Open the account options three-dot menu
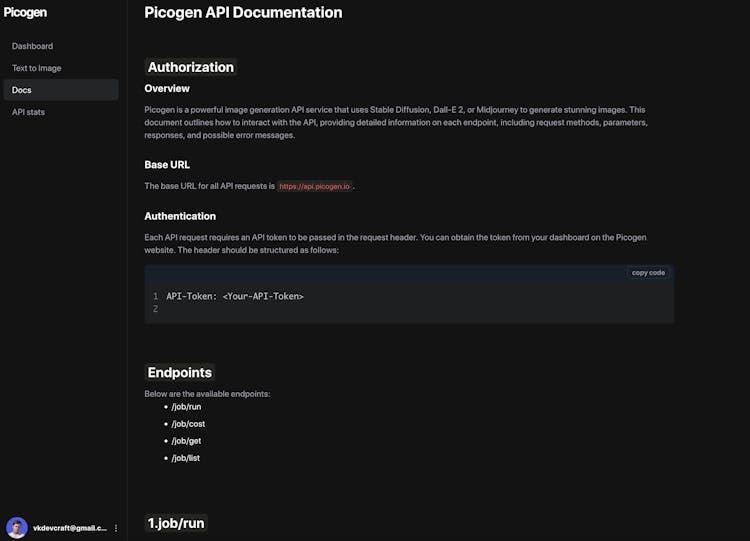Screen dimensions: 750x541 [x=116, y=528]
